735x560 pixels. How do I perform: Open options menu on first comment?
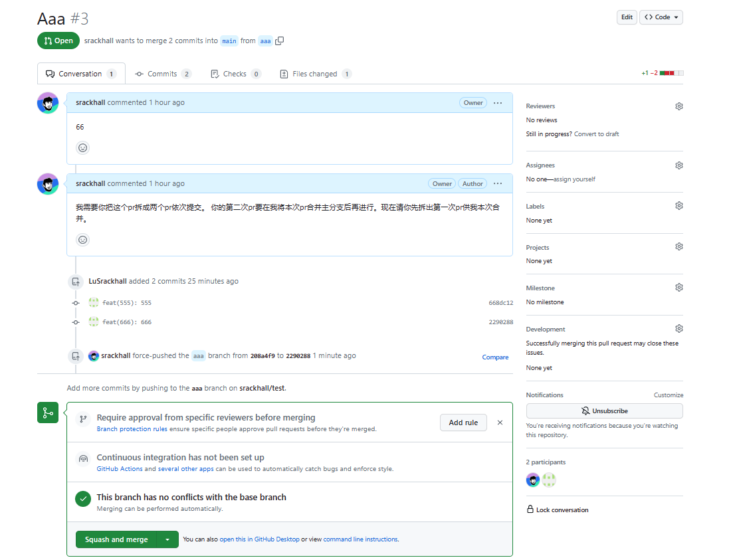point(498,103)
